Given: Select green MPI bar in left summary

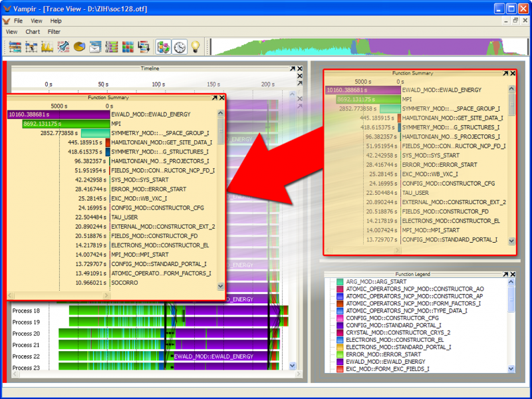Looking at the screenshot, I should [66, 124].
